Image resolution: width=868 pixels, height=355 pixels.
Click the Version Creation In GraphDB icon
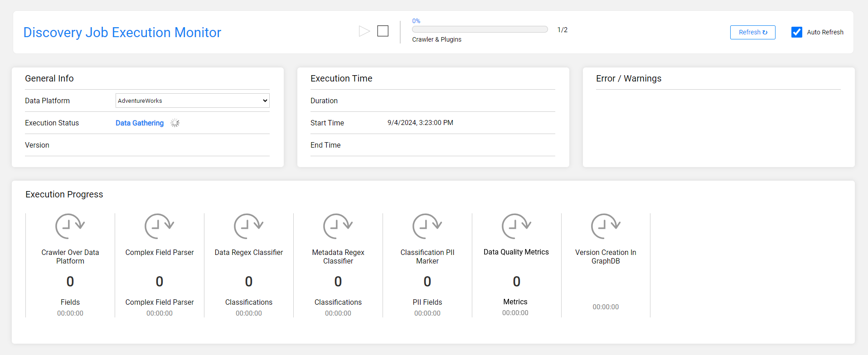click(x=606, y=226)
